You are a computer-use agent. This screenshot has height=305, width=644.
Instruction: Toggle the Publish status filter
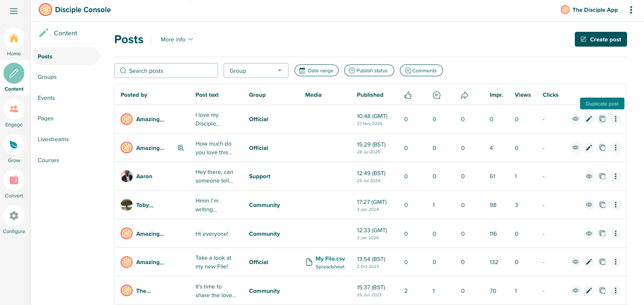(x=369, y=71)
